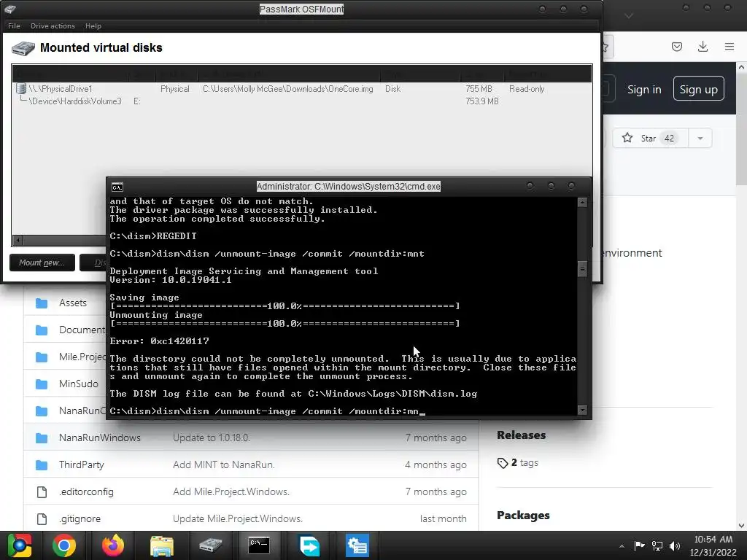Click the OSFMount horizontal scrollbar left arrow
This screenshot has height=560, width=747.
[18, 240]
